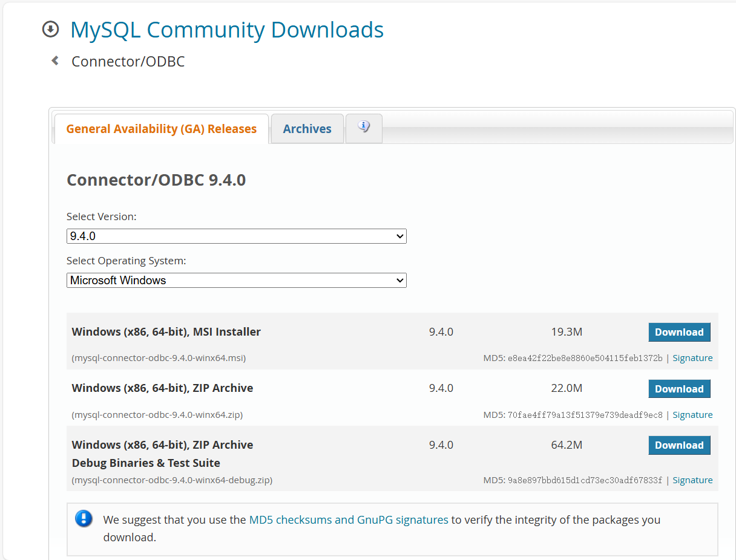Click the back chevron before Connector/ODBC
The width and height of the screenshot is (736, 560).
pyautogui.click(x=54, y=60)
